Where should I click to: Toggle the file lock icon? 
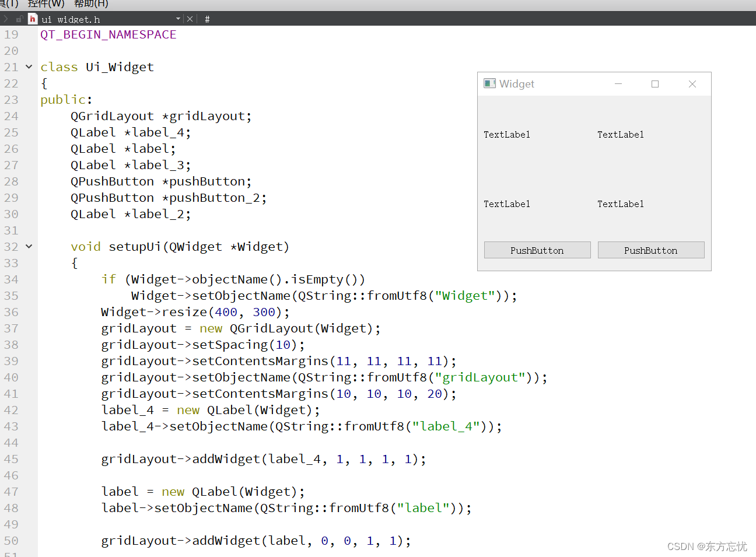click(x=19, y=19)
